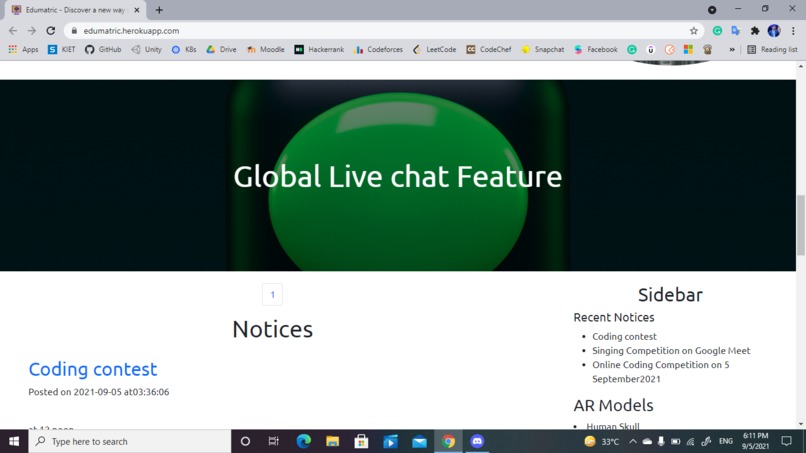Screen dimensions: 806x453
Task: Open File Explorer from the taskbar
Action: click(332, 441)
